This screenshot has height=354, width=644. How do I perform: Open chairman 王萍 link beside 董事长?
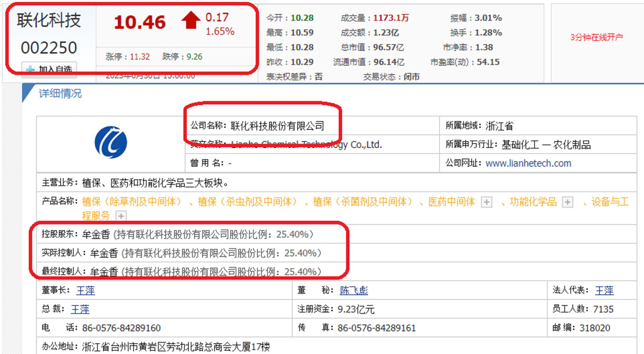tap(86, 290)
